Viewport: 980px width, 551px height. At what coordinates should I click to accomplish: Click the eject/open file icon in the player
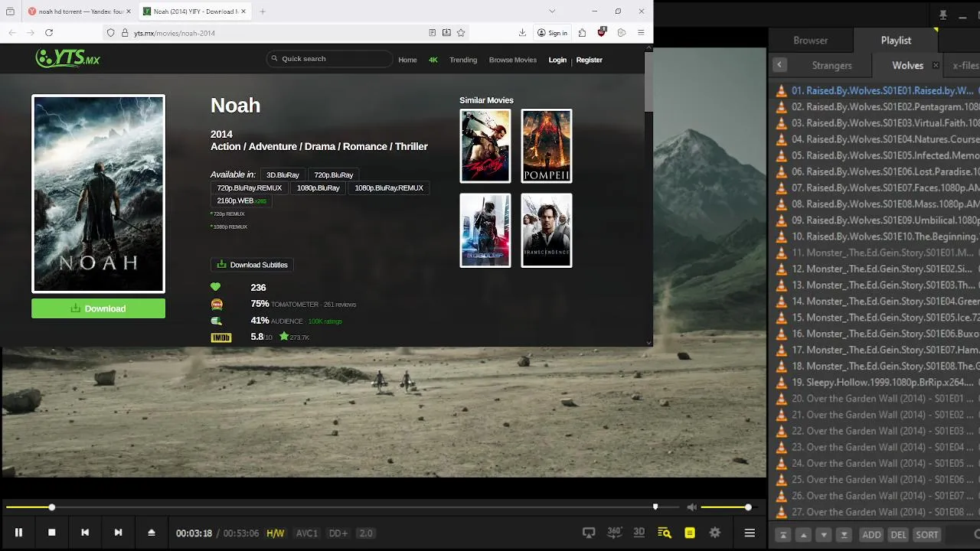pyautogui.click(x=152, y=533)
